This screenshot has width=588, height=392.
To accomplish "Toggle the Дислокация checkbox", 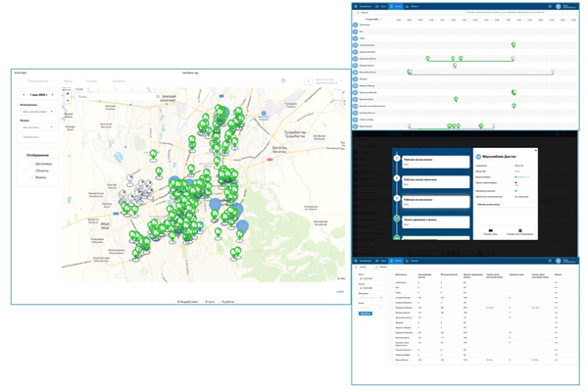I will click(x=32, y=162).
